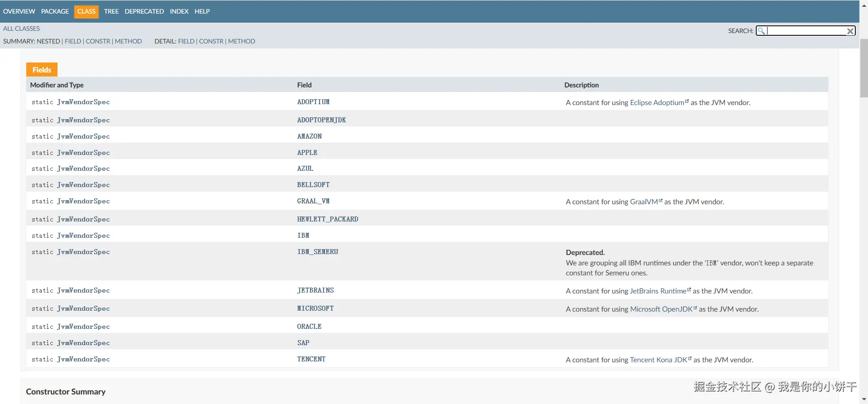The image size is (868, 404).
Task: Select the highlighted Class navigation item
Action: coord(86,11)
